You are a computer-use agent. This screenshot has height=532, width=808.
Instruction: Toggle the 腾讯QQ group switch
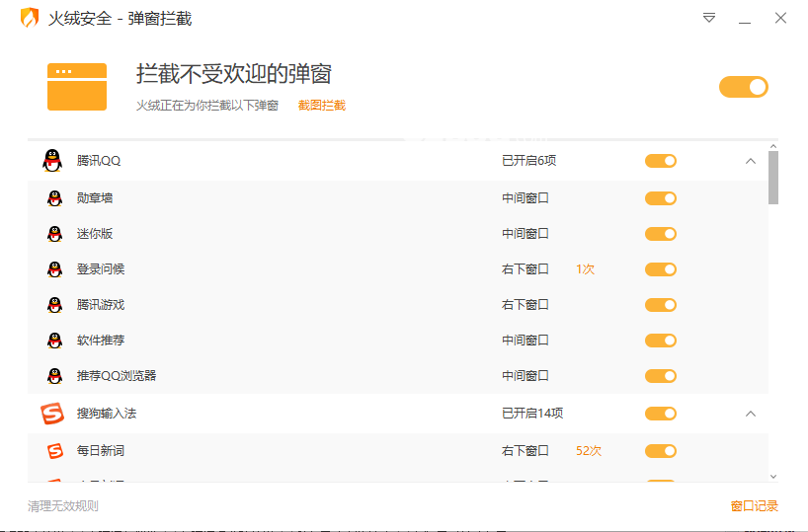661,161
